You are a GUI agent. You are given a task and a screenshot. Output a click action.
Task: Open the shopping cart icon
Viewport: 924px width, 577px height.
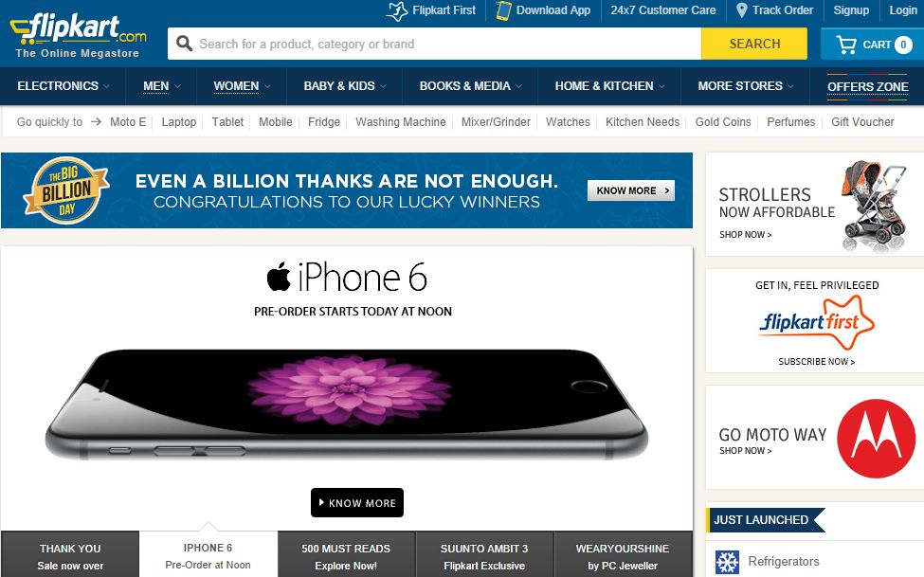point(846,45)
